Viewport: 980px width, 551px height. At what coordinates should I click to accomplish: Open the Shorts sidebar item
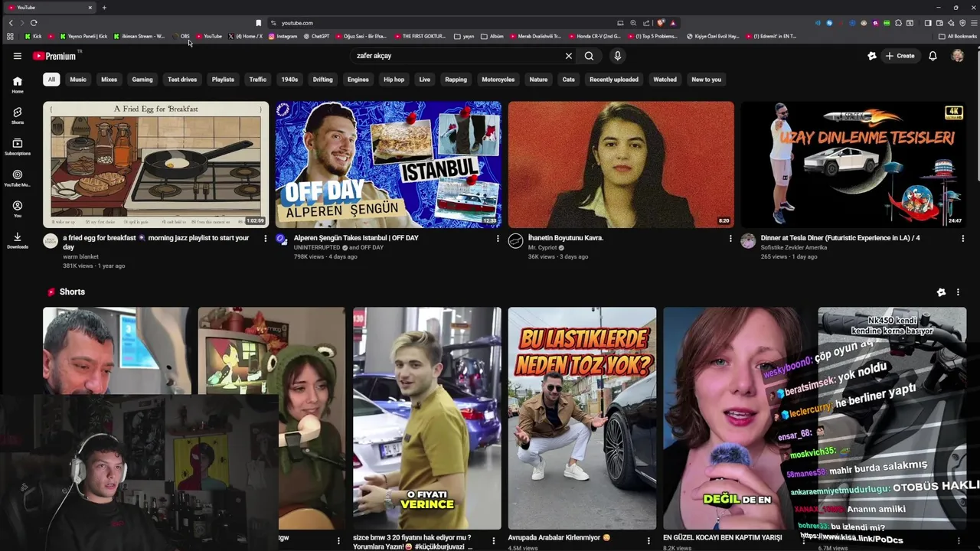18,116
